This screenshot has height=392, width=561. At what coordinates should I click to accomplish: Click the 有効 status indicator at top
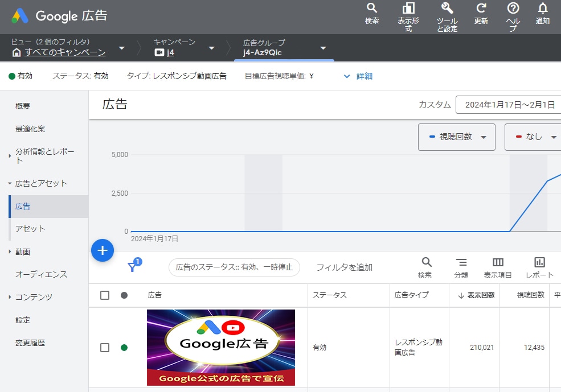click(21, 76)
